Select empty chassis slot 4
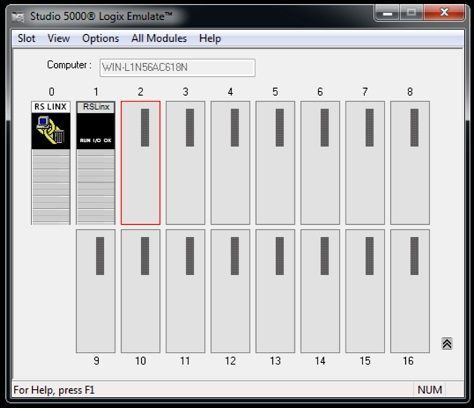 tap(230, 163)
